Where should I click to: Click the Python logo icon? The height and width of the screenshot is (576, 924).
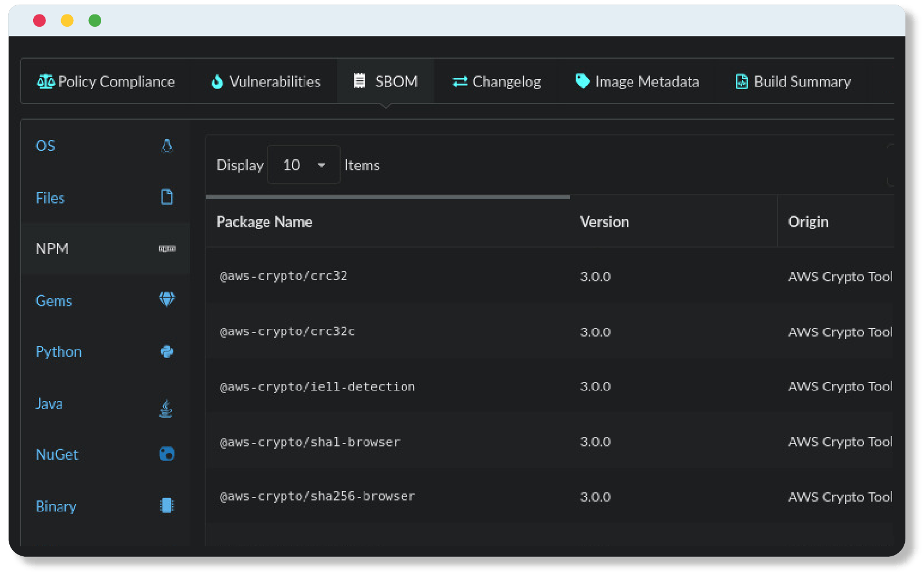(x=167, y=352)
